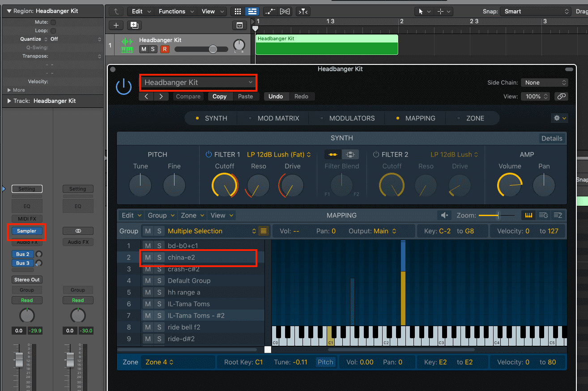Screen dimensions: 588x391
Task: Click the Undo button
Action: (276, 96)
